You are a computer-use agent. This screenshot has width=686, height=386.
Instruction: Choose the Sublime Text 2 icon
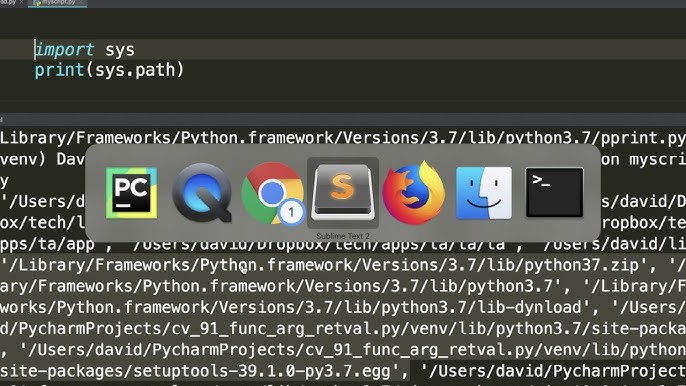click(x=343, y=192)
